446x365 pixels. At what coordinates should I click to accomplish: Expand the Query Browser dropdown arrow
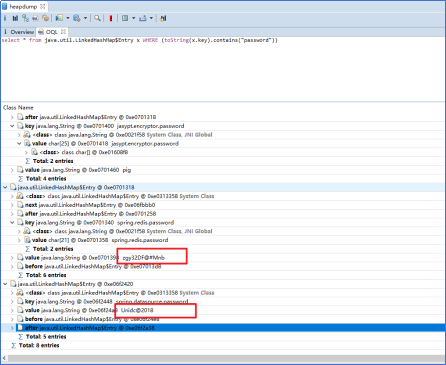85,18
